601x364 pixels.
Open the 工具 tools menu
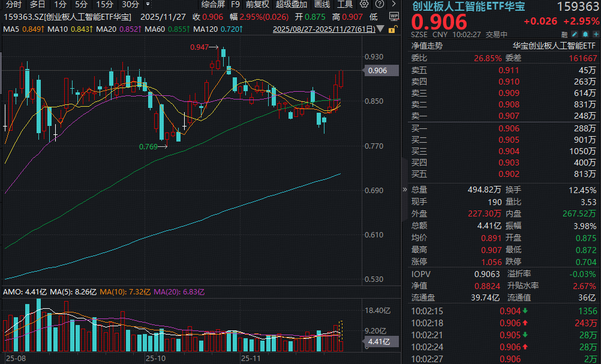345,4
